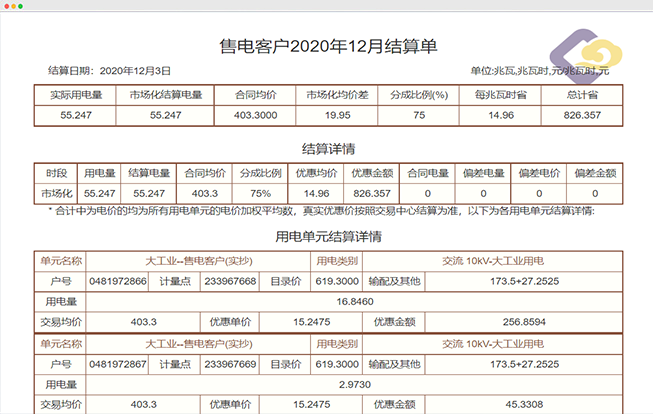The image size is (653, 414).
Task: Click the settlement date 2020年12月3日
Action: click(136, 71)
